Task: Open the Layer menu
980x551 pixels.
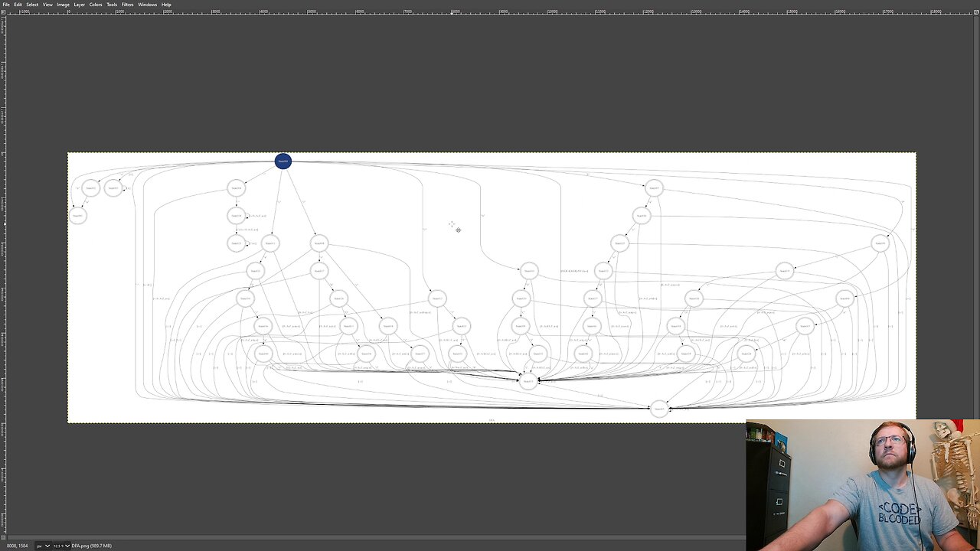Action: pyautogui.click(x=80, y=5)
